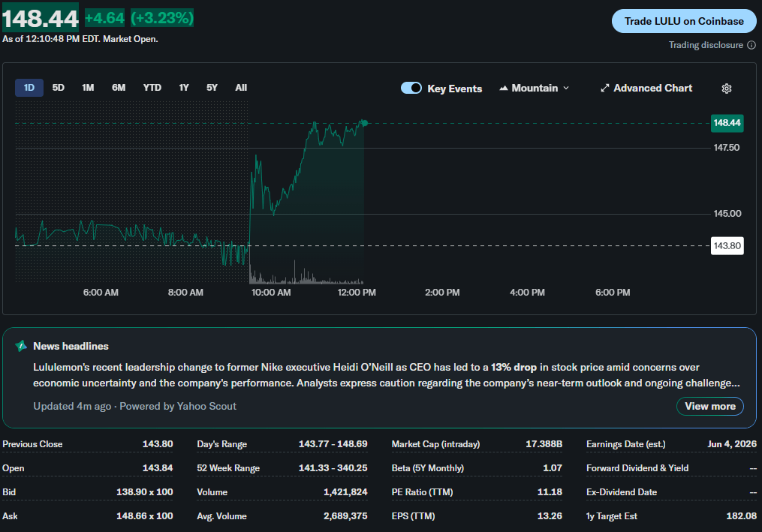Screen dimensions: 762x532
Task: Click the Volume value 1,421,824
Action: pyautogui.click(x=345, y=491)
